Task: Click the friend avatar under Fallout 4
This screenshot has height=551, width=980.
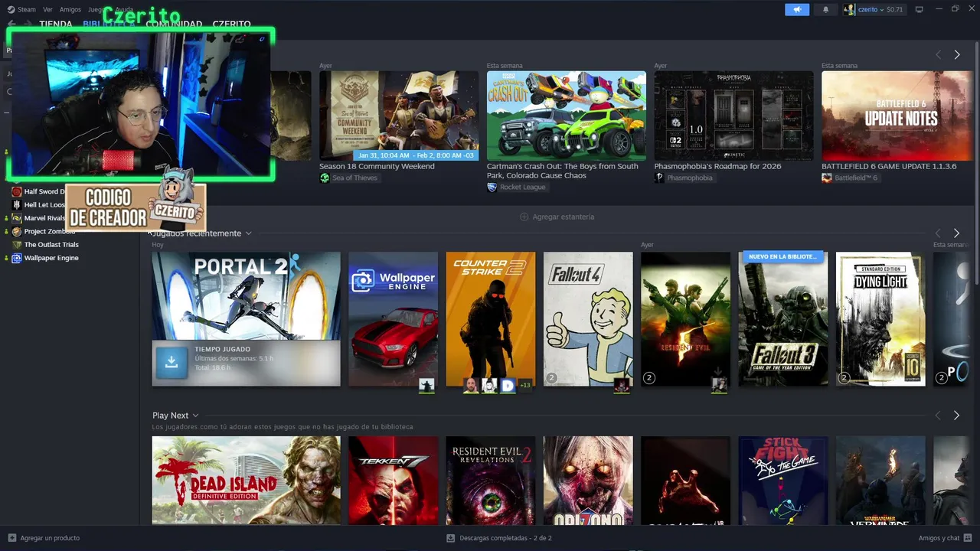Action: click(622, 386)
